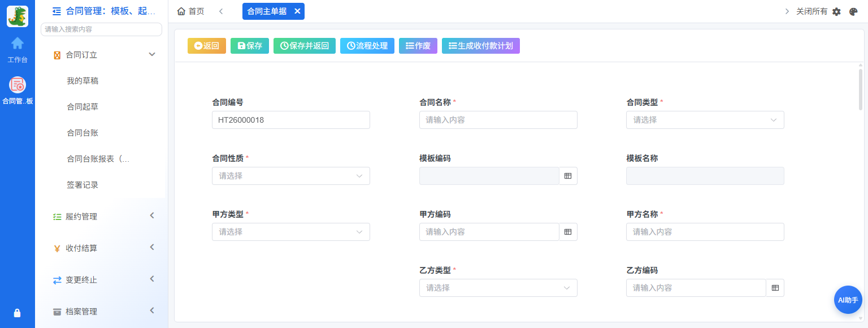The width and height of the screenshot is (868, 328).
Task: Click 生成收付款计划 button
Action: coord(481,46)
